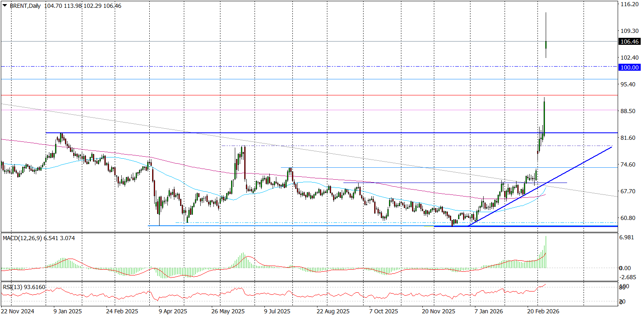
Task: Click the triangle arrow beside BRENT,Daily
Action: (x=5, y=6)
